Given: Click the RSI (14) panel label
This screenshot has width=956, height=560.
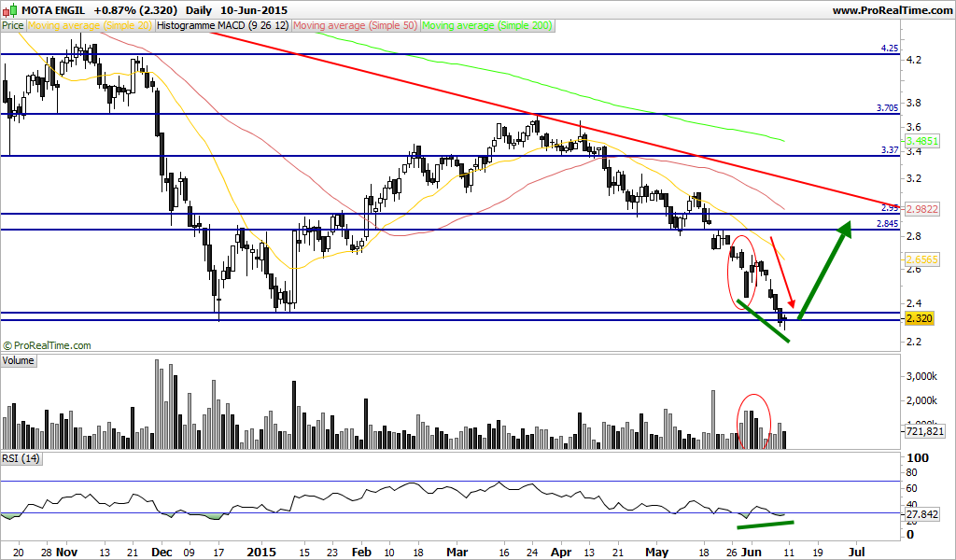Looking at the screenshot, I should pos(21,458).
